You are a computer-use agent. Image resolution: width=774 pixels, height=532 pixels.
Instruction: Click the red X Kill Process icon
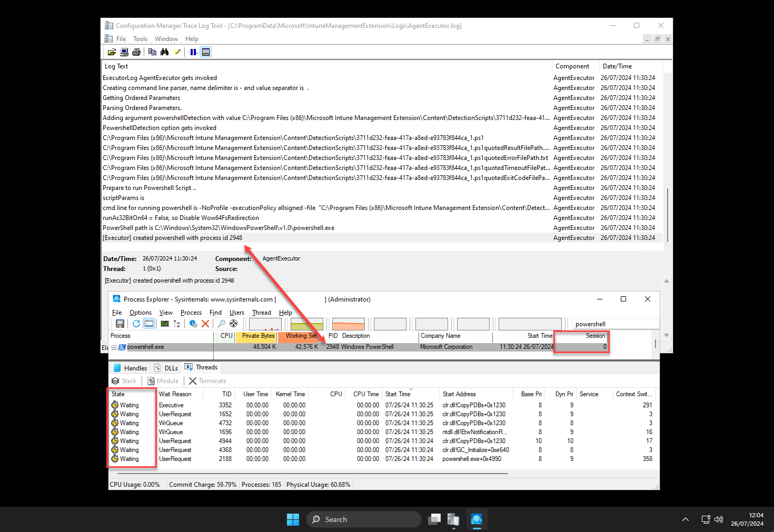(205, 324)
